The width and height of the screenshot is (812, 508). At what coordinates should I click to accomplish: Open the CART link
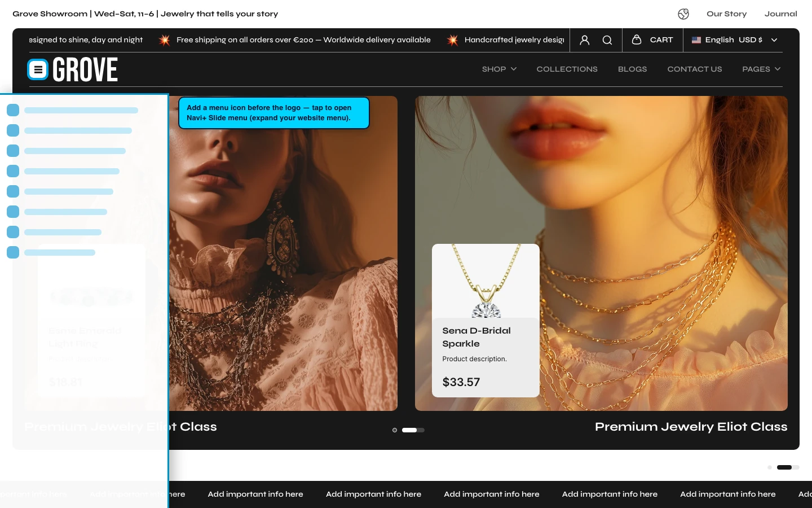coord(661,40)
